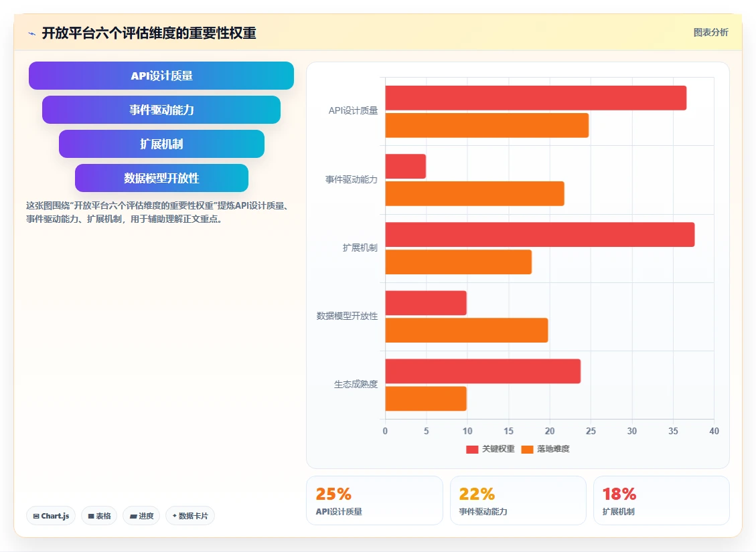Click the x-axis tick value 20
756x552 pixels.
pyautogui.click(x=550, y=431)
